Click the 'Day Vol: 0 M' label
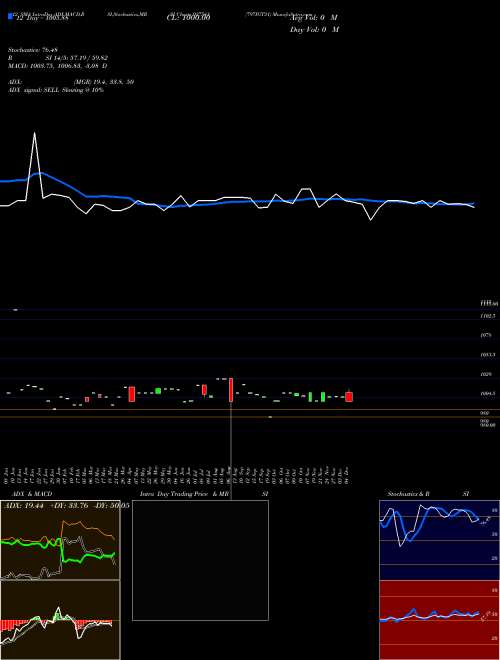Screen dimensions: 500x660 314,30
